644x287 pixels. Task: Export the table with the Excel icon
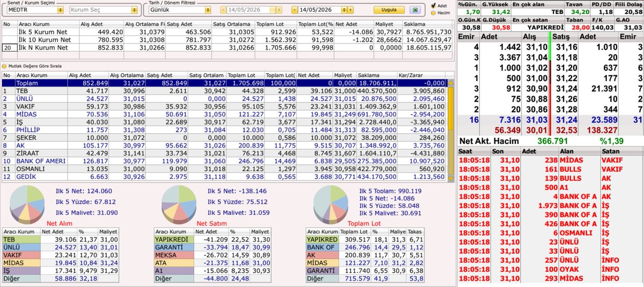pyautogui.click(x=414, y=10)
